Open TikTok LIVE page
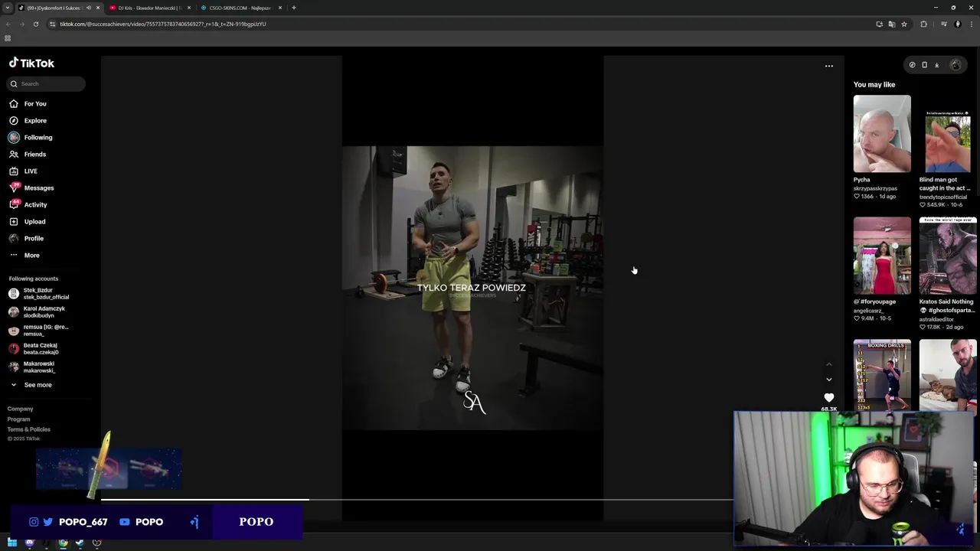Image resolution: width=980 pixels, height=551 pixels. click(23, 171)
